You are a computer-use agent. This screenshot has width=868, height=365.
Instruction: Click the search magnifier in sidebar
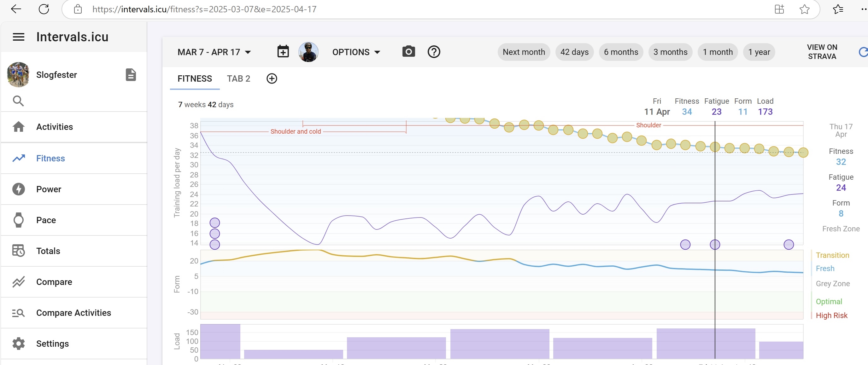tap(18, 101)
